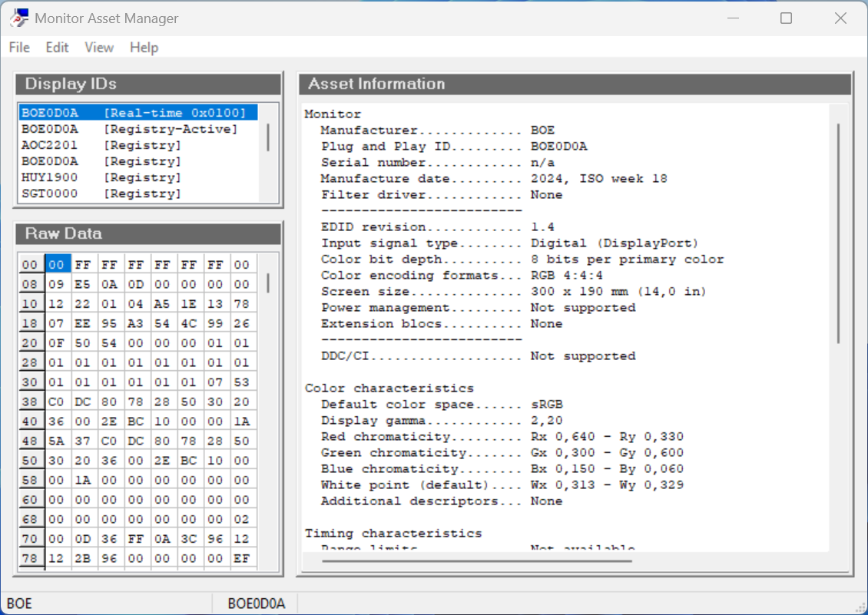868x615 pixels.
Task: Click Default color space sRGB line
Action: point(442,404)
